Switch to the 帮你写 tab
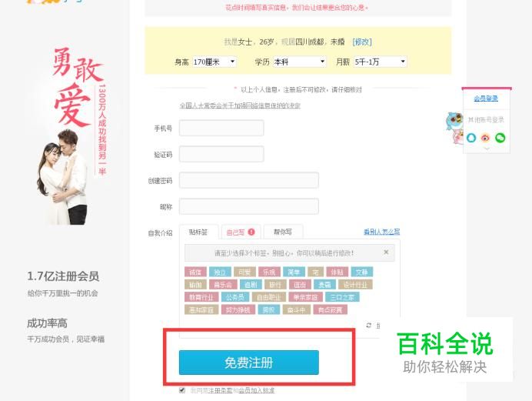 tap(283, 232)
